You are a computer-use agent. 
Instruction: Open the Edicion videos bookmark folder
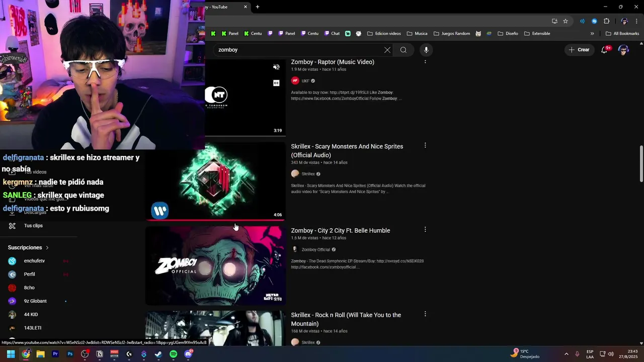pos(384,34)
